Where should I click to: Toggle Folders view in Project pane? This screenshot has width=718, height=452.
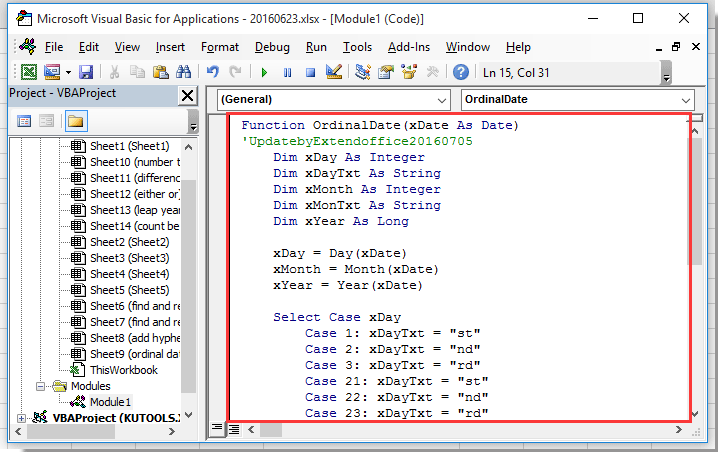76,121
